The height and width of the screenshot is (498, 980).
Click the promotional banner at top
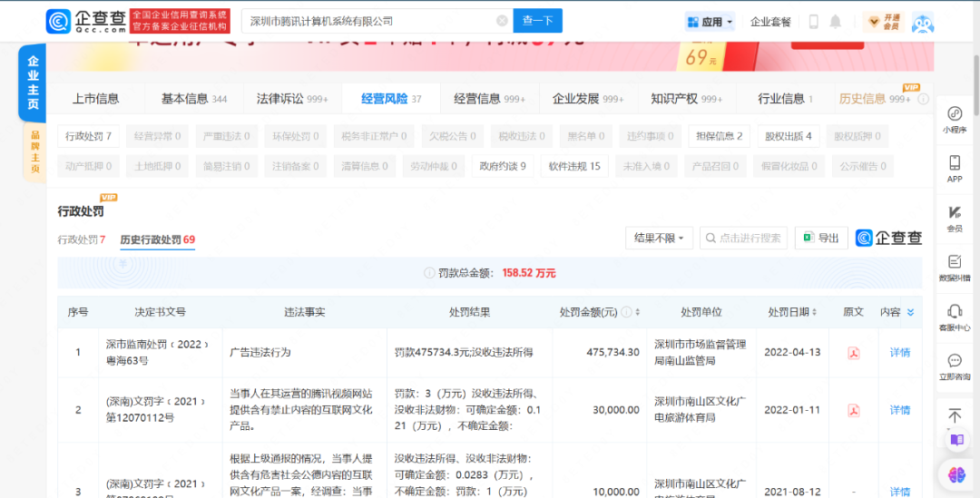coord(491,56)
